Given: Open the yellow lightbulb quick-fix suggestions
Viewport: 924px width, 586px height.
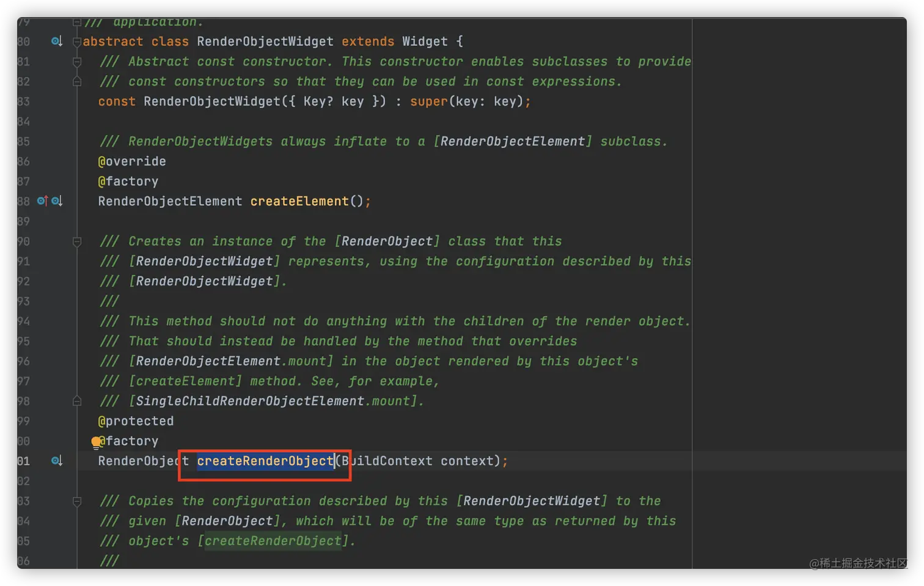Looking at the screenshot, I should 96,442.
